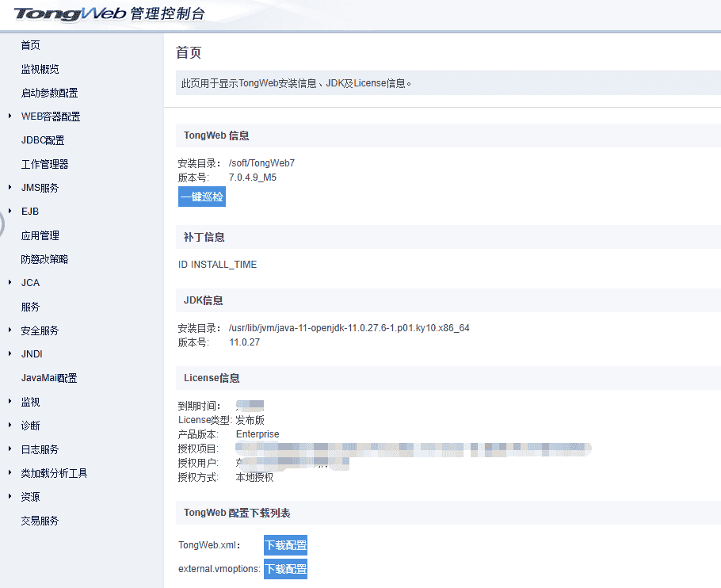Expand the JMS服务 menu arrow

(x=10, y=188)
